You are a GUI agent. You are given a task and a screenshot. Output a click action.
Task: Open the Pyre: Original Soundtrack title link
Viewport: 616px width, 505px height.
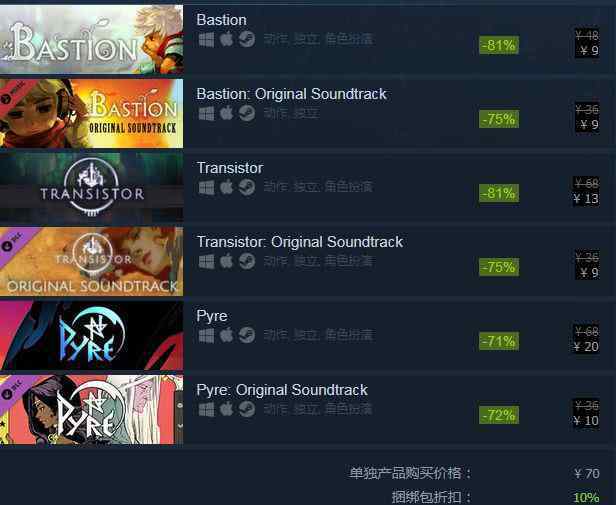(282, 390)
